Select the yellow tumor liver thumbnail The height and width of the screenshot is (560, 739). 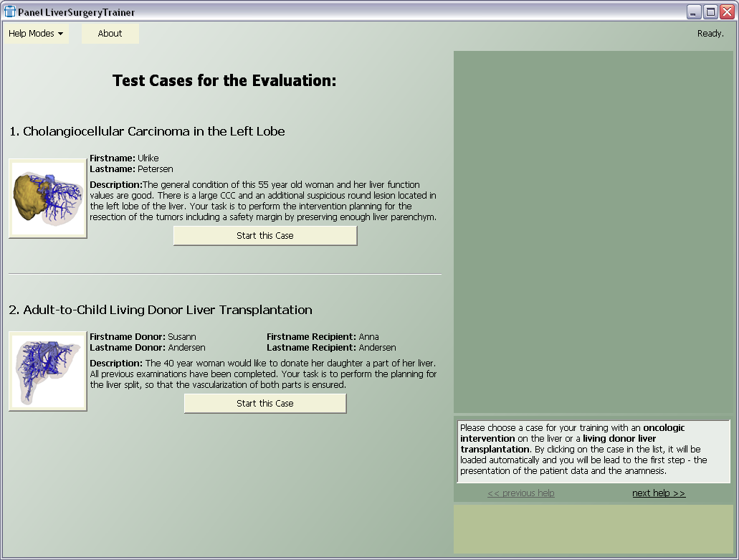pyautogui.click(x=48, y=199)
